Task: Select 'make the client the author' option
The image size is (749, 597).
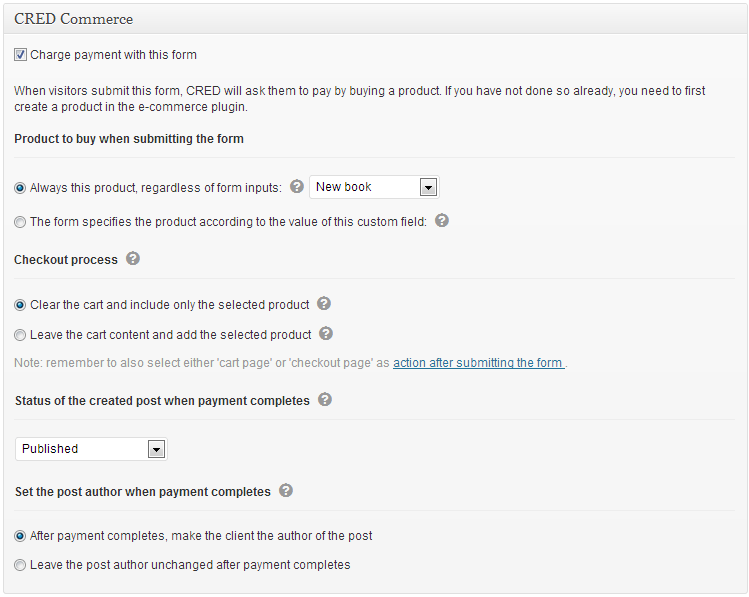Action: coord(20,536)
